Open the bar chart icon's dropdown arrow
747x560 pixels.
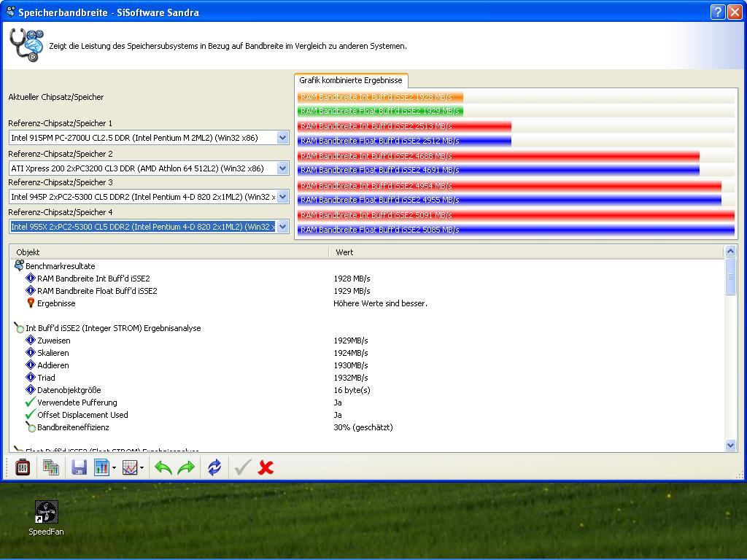pyautogui.click(x=114, y=467)
